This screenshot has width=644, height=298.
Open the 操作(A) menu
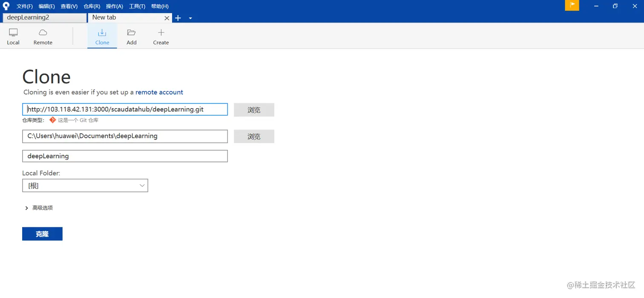click(115, 6)
